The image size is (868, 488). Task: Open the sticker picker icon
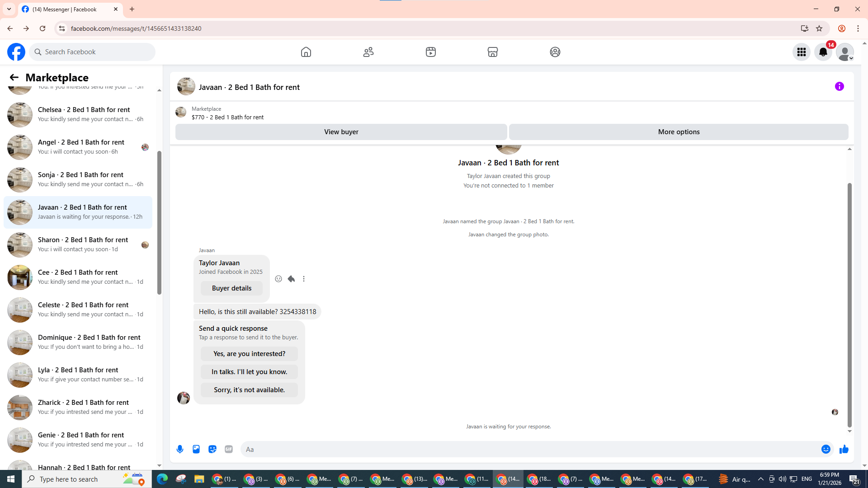(212, 449)
